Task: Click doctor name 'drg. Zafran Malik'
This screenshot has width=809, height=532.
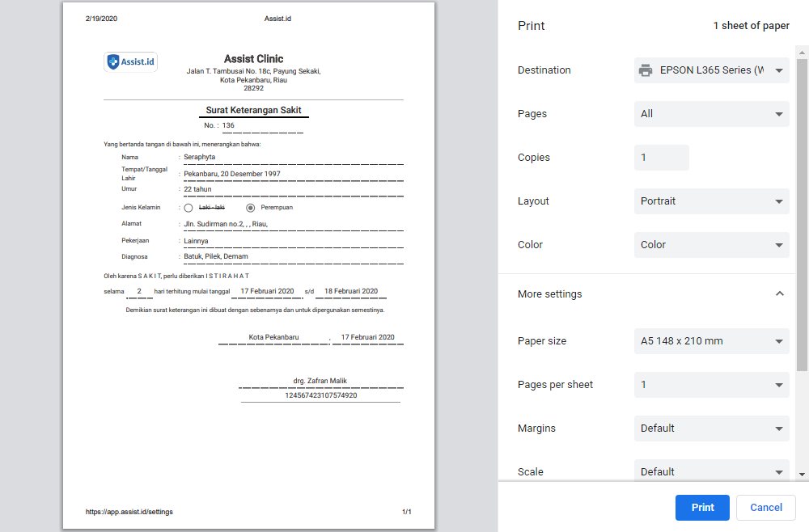Action: click(x=320, y=381)
